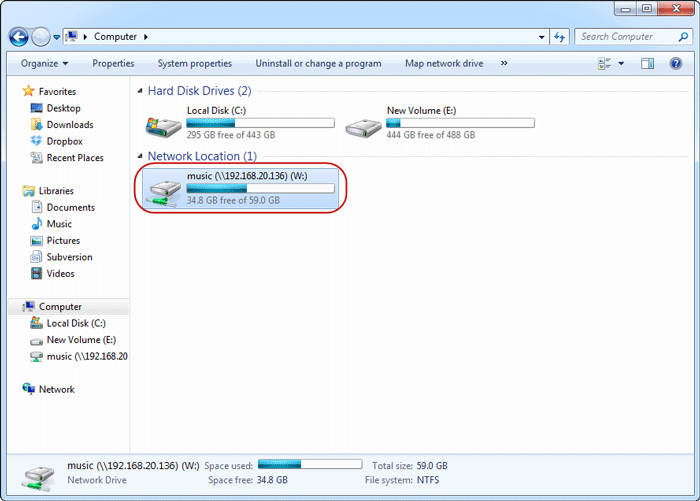Click the computer icon in address bar

point(71,37)
